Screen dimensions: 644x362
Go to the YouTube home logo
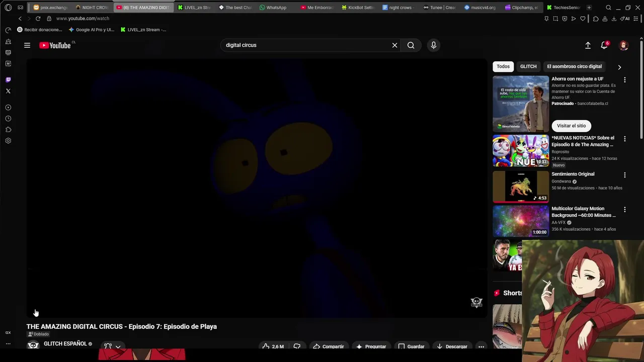pyautogui.click(x=55, y=45)
